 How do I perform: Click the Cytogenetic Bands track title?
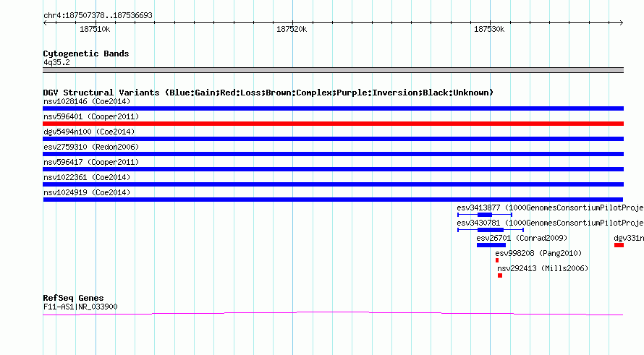pos(86,54)
